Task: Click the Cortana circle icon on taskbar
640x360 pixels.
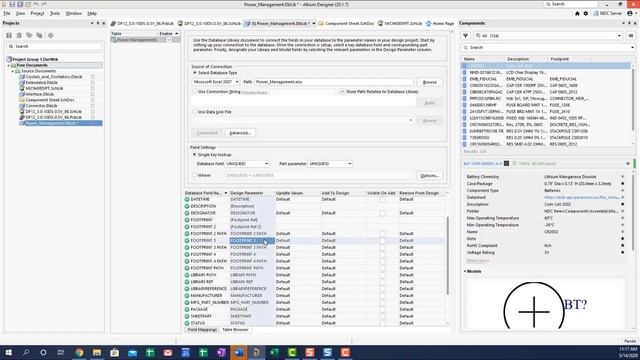Action: tap(43, 352)
